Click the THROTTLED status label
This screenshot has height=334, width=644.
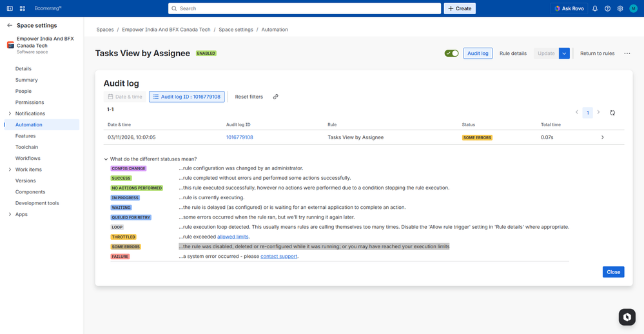tap(123, 237)
